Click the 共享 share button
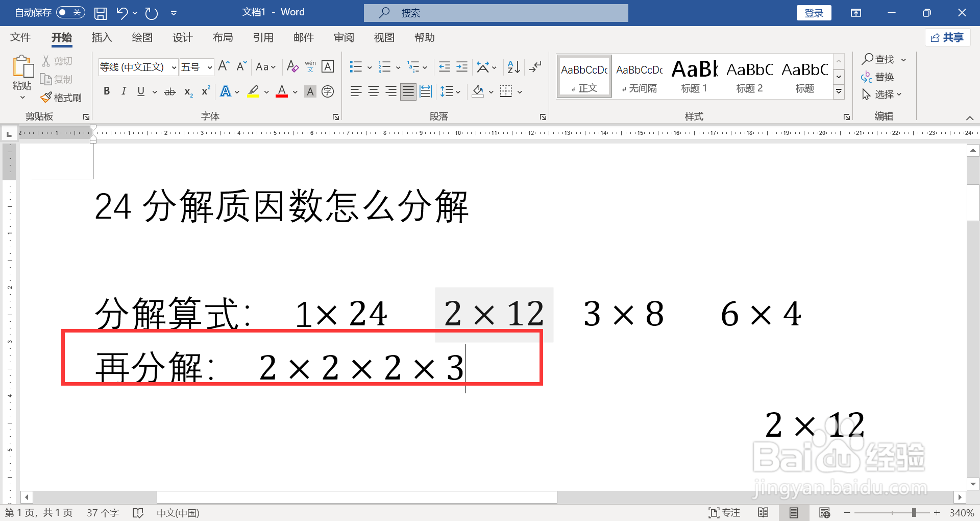The width and height of the screenshot is (980, 521). 947,37
